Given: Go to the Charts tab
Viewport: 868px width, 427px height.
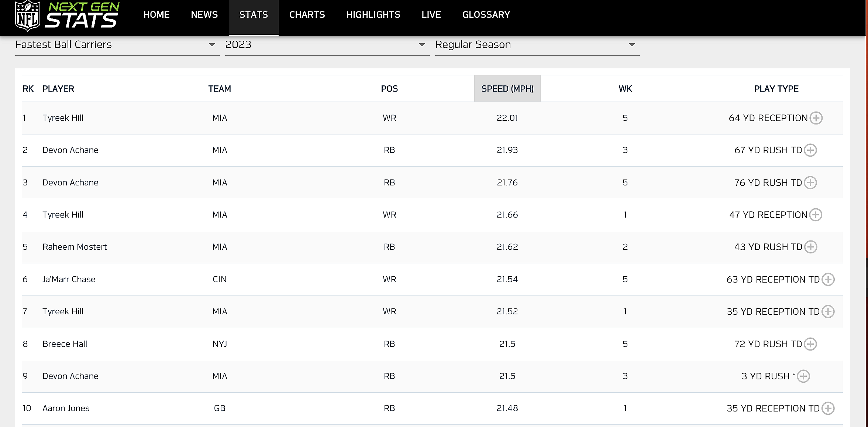Looking at the screenshot, I should coord(307,15).
